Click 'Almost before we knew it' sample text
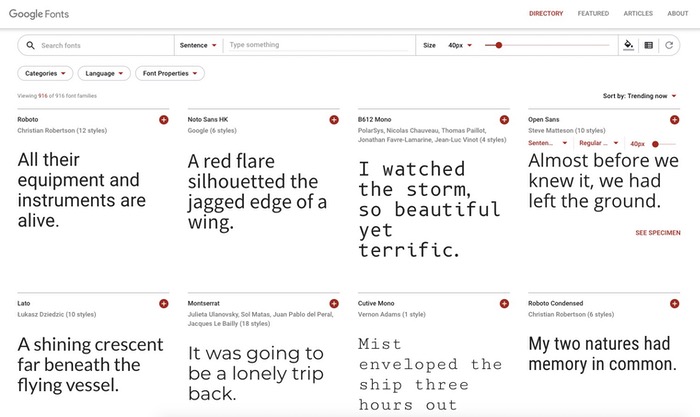This screenshot has height=417, width=700. (x=603, y=181)
